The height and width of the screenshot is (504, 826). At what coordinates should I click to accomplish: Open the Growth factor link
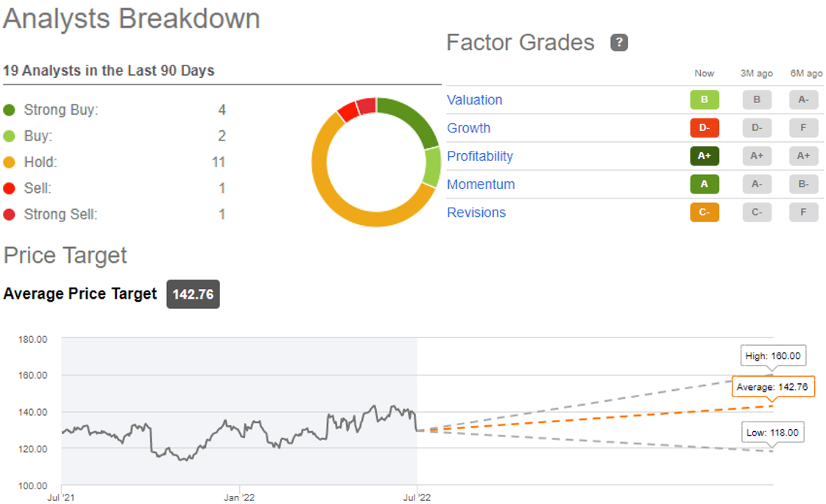coord(469,128)
